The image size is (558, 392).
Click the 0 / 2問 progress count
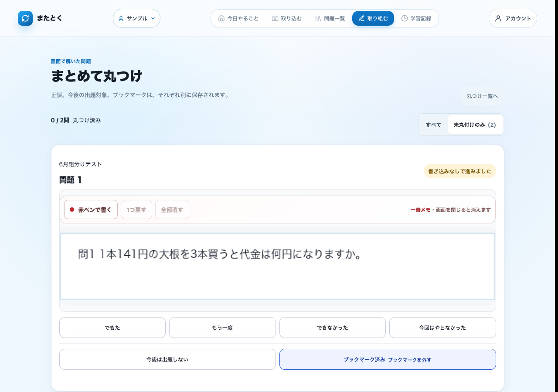(60, 120)
